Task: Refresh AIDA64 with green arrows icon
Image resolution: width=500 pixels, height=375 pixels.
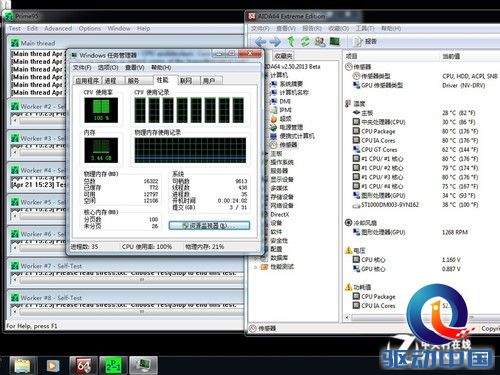Action: point(305,41)
